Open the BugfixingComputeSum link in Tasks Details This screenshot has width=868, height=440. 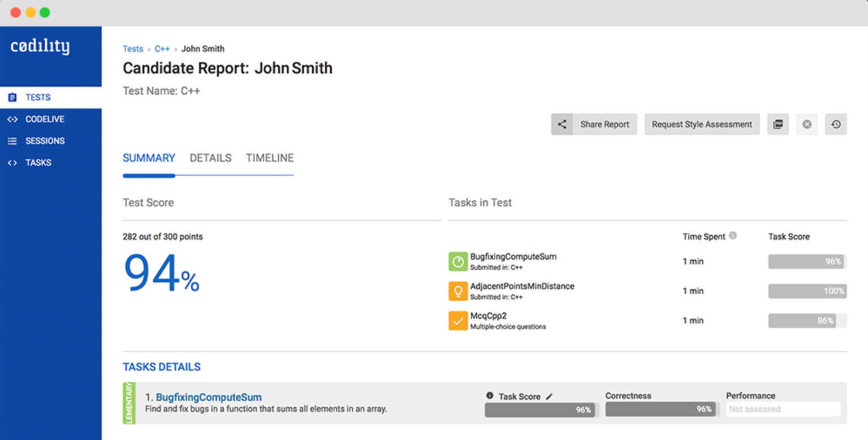(209, 397)
